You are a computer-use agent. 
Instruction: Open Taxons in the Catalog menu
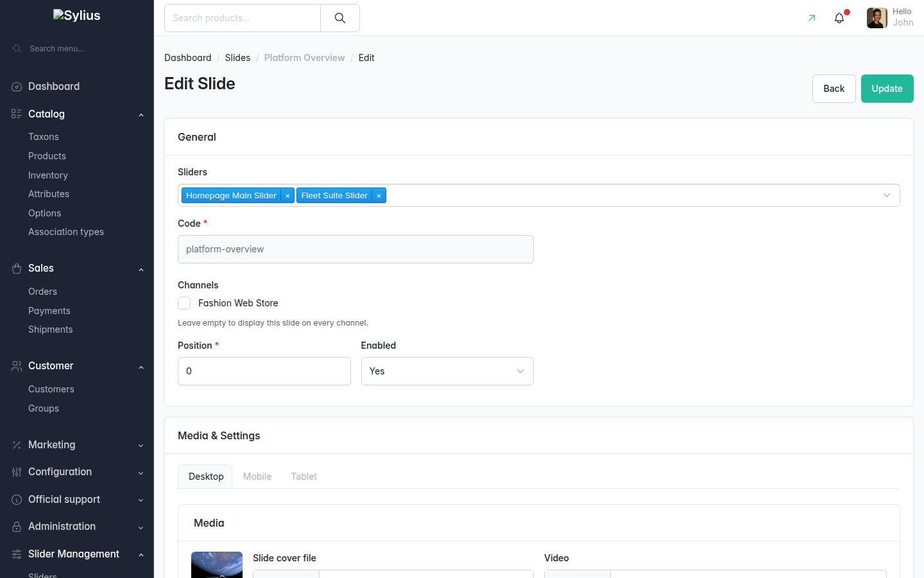point(44,137)
